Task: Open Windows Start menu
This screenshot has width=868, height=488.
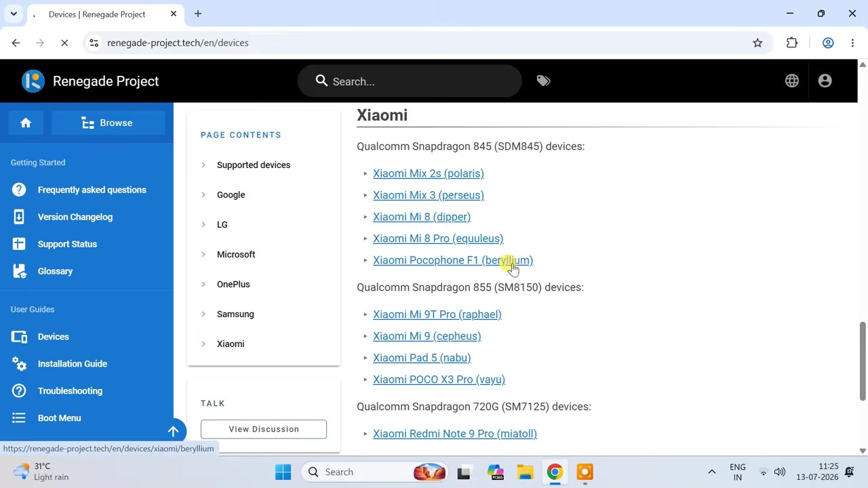Action: pyautogui.click(x=283, y=472)
